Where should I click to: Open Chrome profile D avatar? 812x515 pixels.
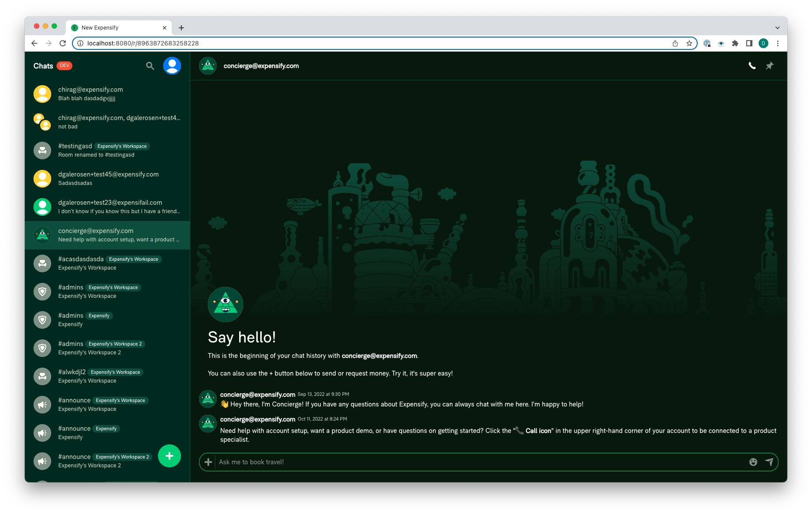(763, 43)
